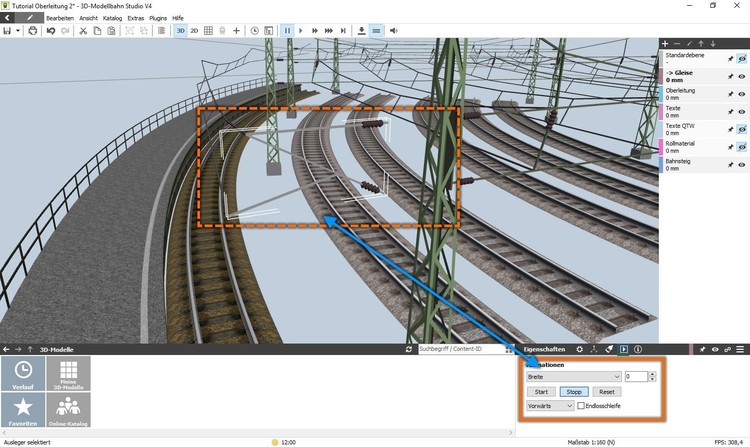Open the save options dropdown arrow
This screenshot has width=750, height=447.
pos(18,31)
